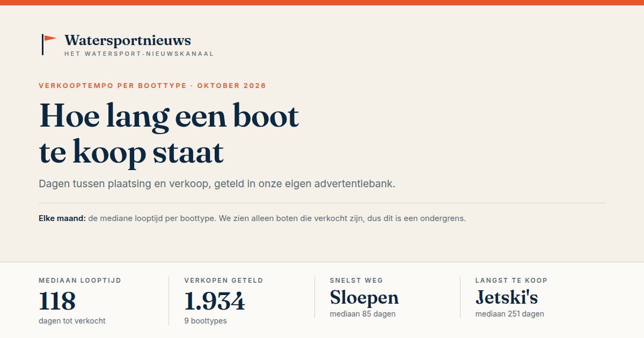Click the caption 'mediaan 85 dagen'
The width and height of the screenshot is (644, 338).
(x=363, y=314)
